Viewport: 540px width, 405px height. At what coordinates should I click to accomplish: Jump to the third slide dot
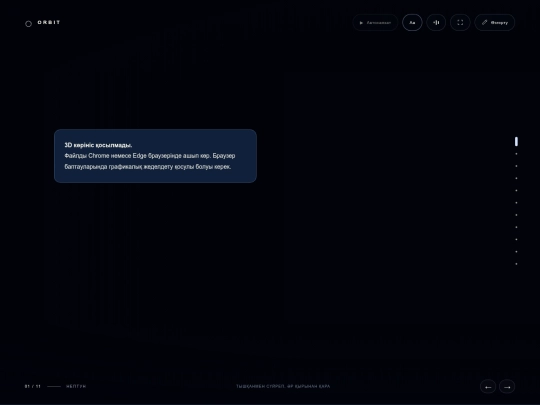click(516, 166)
